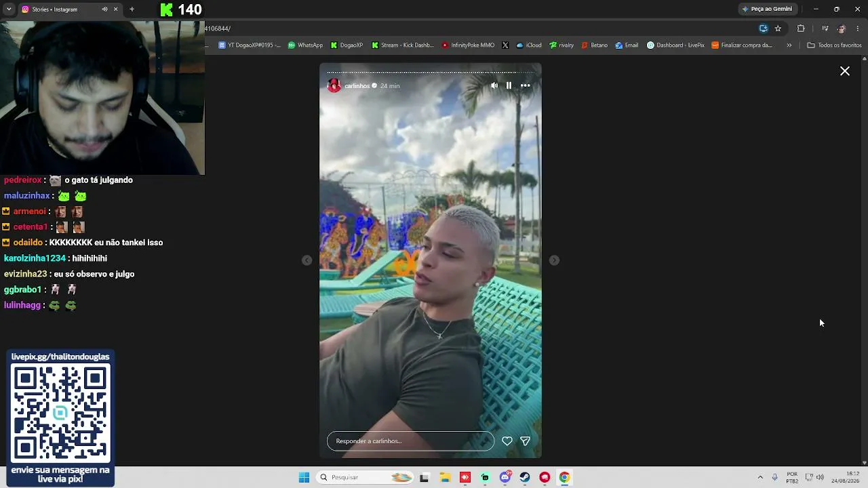Click the story progress bar
Screen dimensions: 868x488
tap(431, 72)
